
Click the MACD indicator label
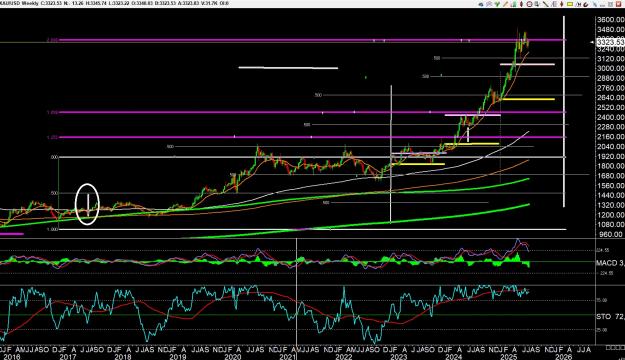(606, 263)
